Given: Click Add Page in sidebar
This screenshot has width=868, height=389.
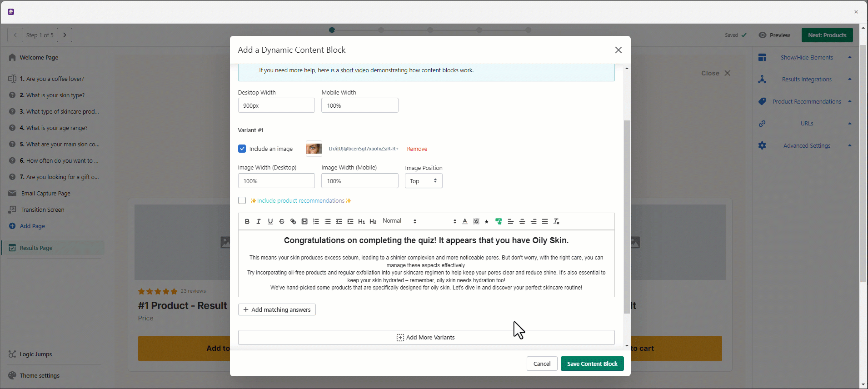Looking at the screenshot, I should (x=32, y=226).
